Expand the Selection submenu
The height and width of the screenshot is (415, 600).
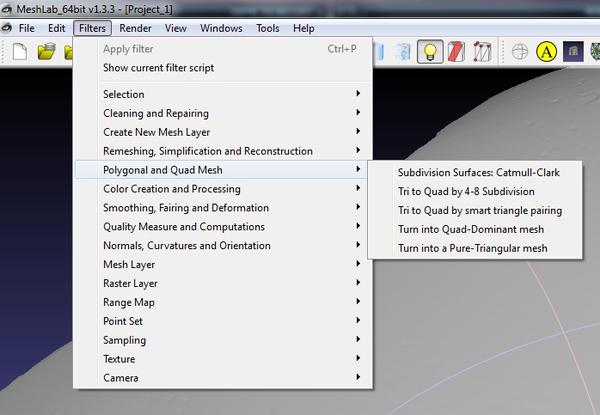point(223,94)
